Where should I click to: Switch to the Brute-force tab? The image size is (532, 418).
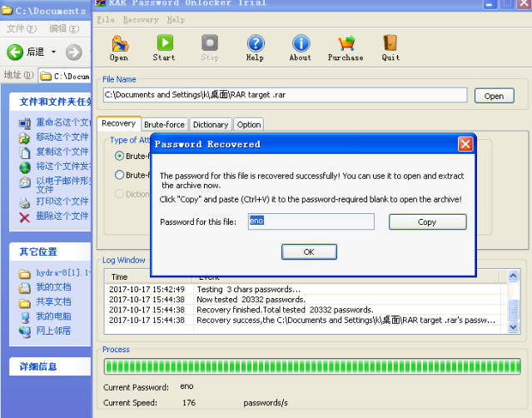(164, 125)
